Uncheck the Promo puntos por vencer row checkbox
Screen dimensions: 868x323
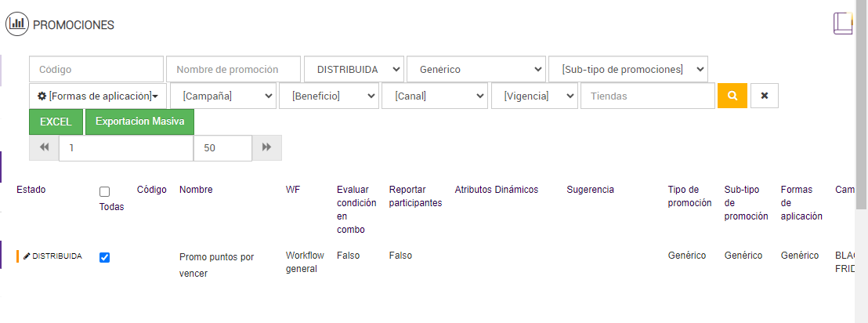pos(105,257)
